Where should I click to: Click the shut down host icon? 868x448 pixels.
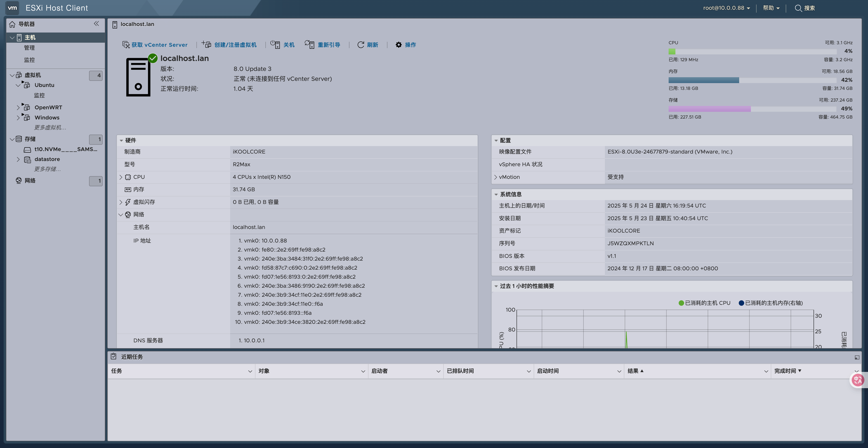point(275,44)
